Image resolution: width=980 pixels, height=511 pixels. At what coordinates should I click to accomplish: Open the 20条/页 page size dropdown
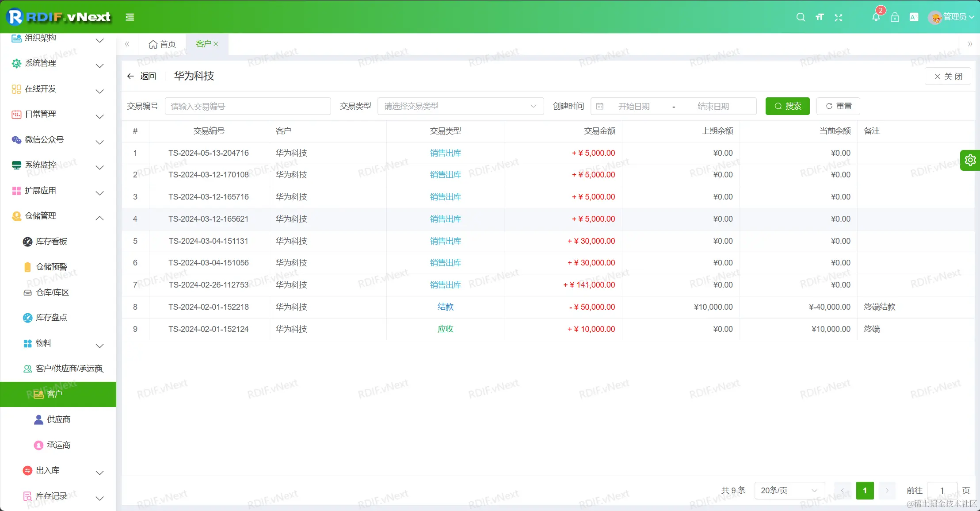coord(789,490)
